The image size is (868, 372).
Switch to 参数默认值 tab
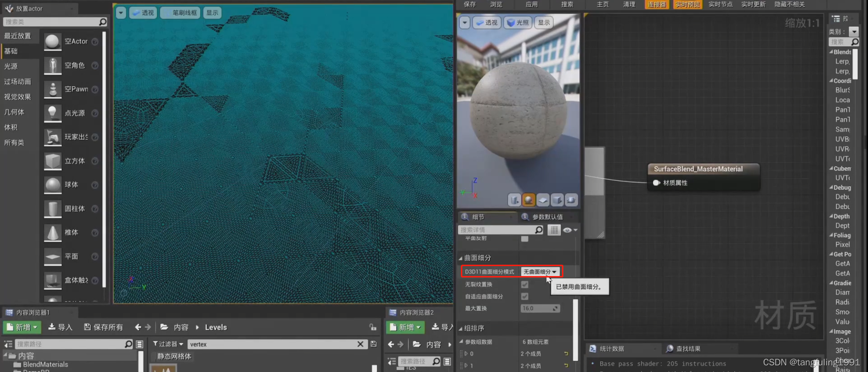(548, 216)
